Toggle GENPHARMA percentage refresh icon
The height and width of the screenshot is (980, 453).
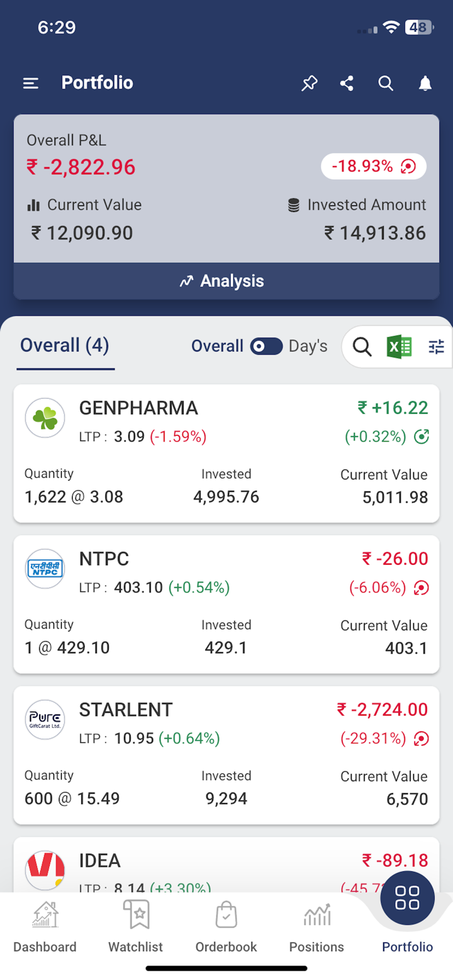[422, 436]
